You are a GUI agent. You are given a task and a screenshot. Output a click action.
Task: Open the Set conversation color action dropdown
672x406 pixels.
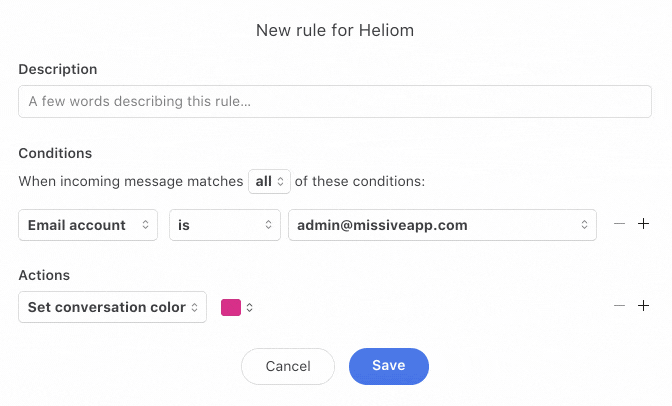click(112, 307)
